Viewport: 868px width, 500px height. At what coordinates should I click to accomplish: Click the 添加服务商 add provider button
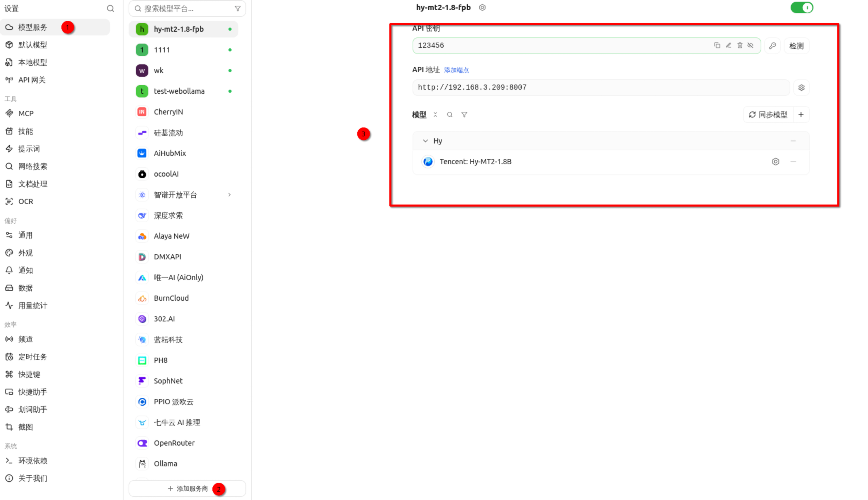[187, 488]
